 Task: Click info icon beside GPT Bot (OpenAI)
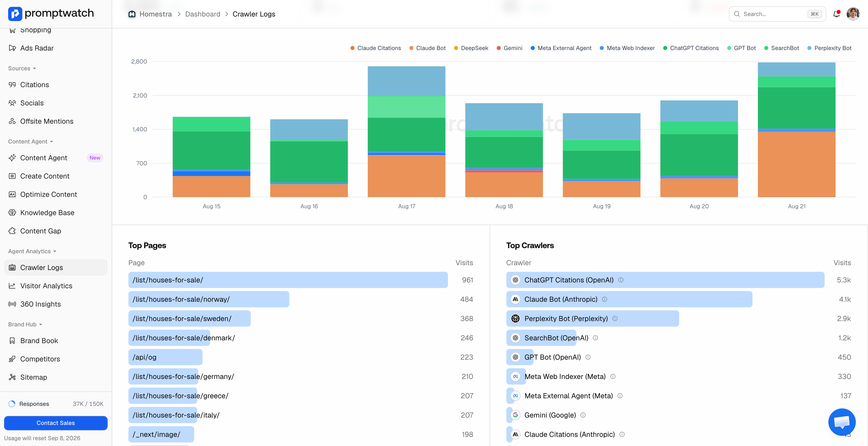588,357
